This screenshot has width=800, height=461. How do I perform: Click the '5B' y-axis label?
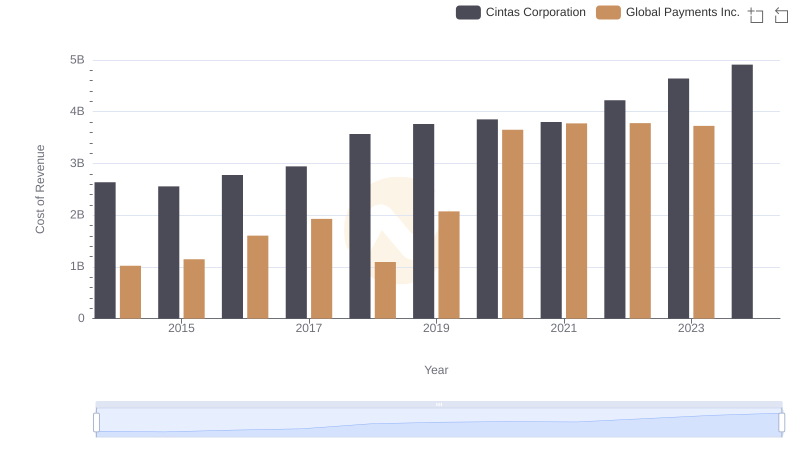point(77,60)
